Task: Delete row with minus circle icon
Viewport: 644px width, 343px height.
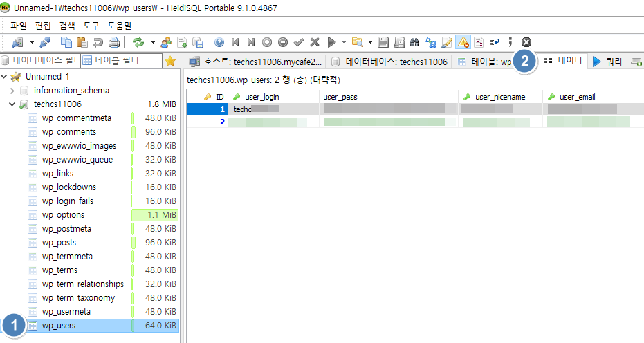Action: (x=282, y=42)
